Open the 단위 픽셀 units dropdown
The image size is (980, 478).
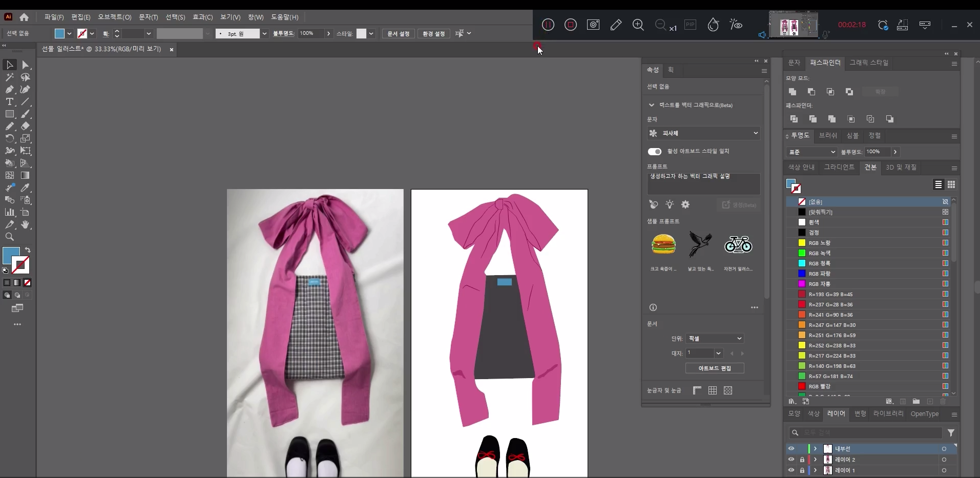coord(715,339)
